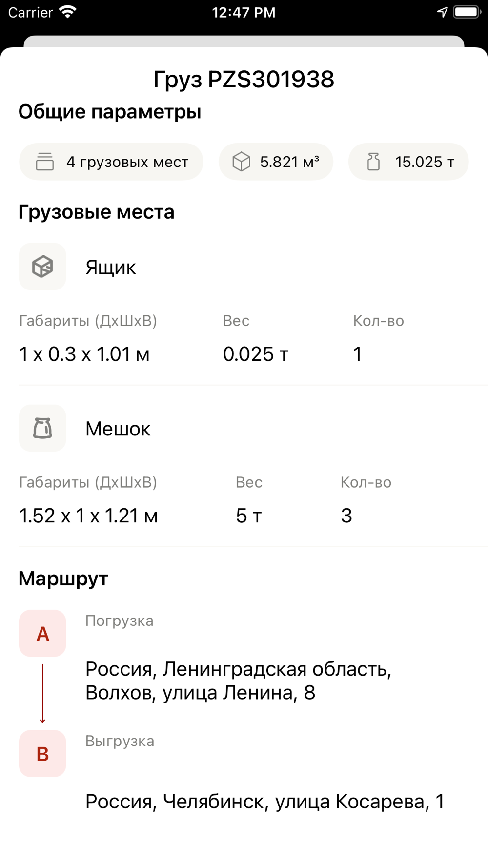Tap the Ящик cargo item name

tap(111, 267)
